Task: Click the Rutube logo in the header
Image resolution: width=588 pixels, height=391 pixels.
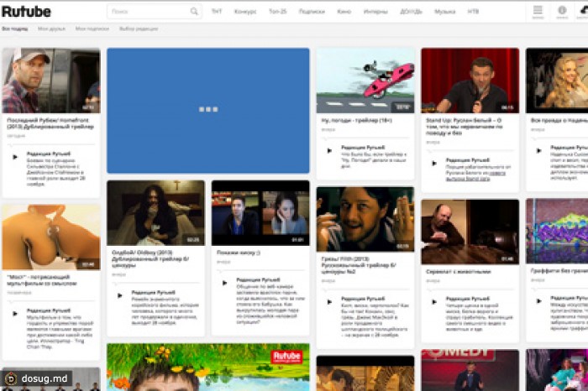Action: tap(26, 12)
